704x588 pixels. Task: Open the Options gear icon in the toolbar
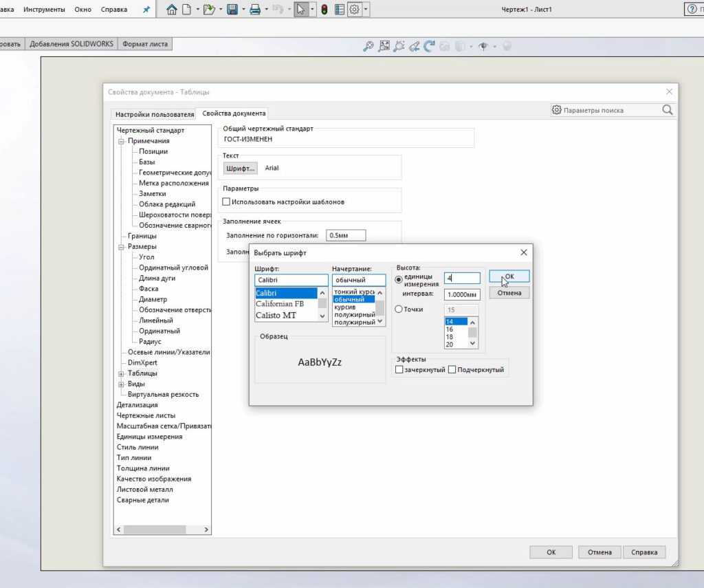[354, 10]
